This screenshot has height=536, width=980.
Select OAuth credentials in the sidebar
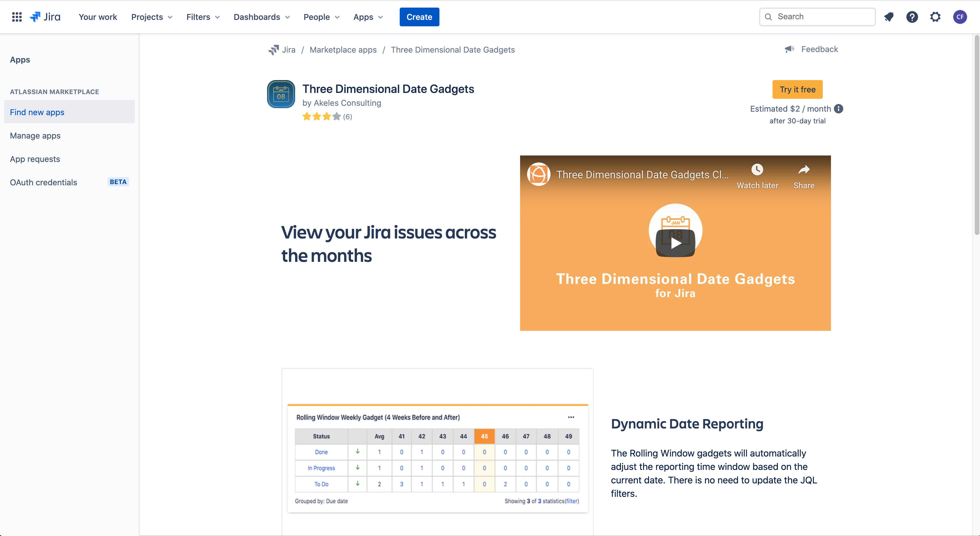click(x=43, y=182)
